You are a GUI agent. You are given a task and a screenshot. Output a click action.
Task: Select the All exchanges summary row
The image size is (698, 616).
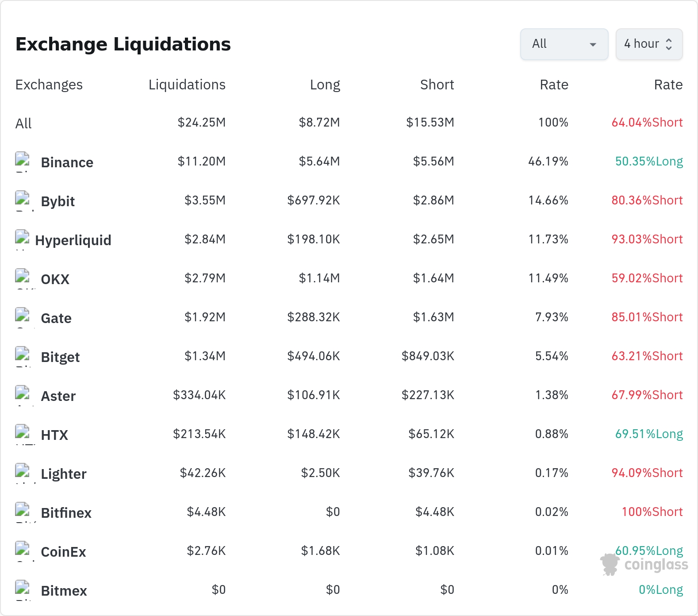coord(349,123)
